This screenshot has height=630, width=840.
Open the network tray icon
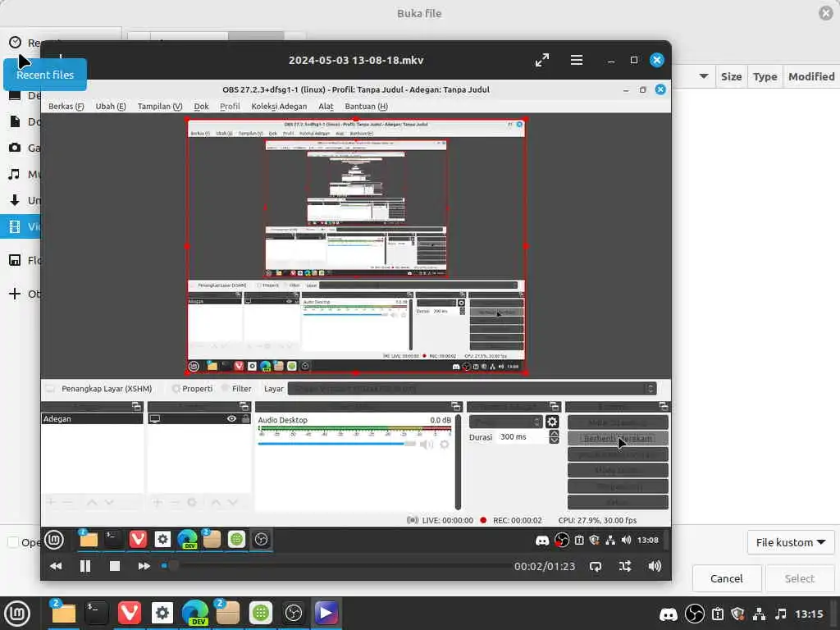pyautogui.click(x=759, y=614)
